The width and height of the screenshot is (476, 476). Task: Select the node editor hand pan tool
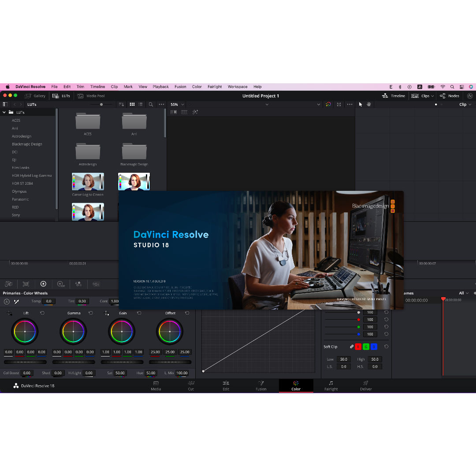pos(369,104)
